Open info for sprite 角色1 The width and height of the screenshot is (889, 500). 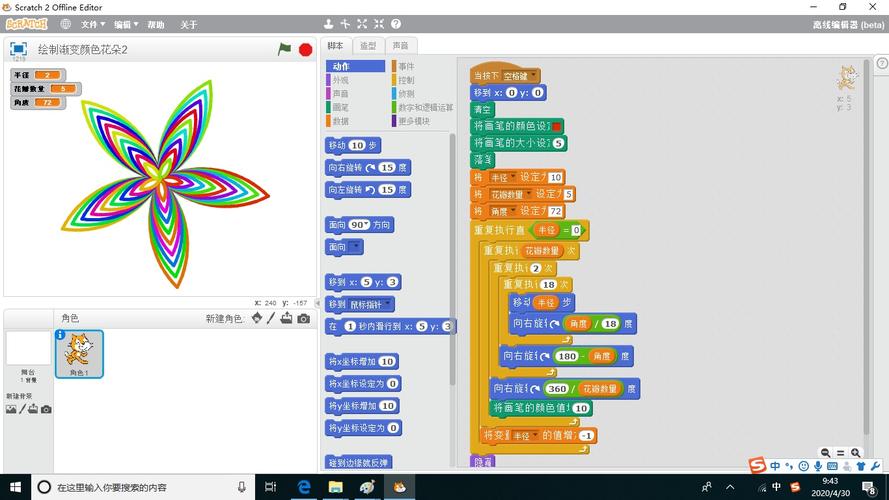(x=61, y=335)
